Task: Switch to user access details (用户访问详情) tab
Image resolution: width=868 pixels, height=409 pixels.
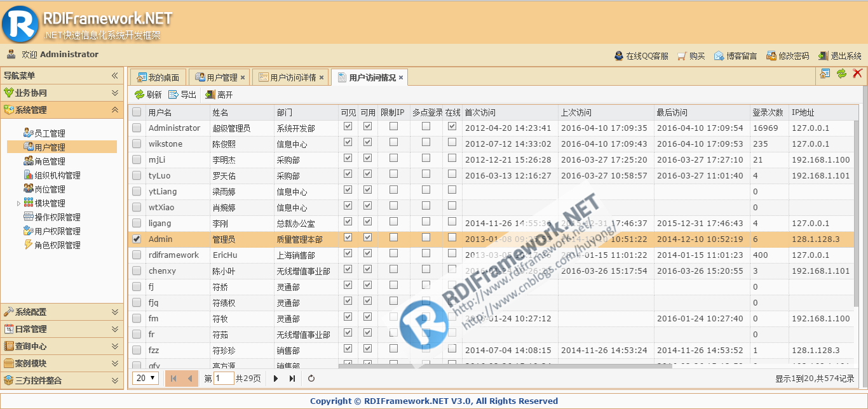Action: coord(290,77)
